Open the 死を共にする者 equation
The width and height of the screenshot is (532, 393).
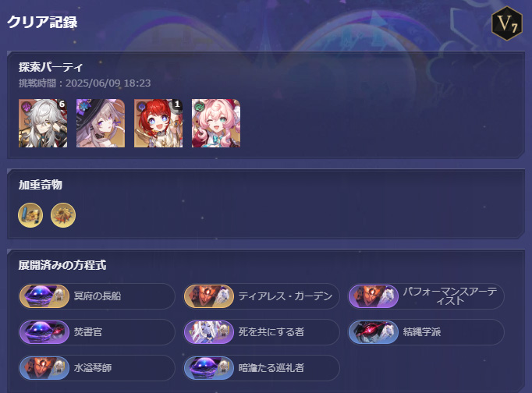(261, 332)
